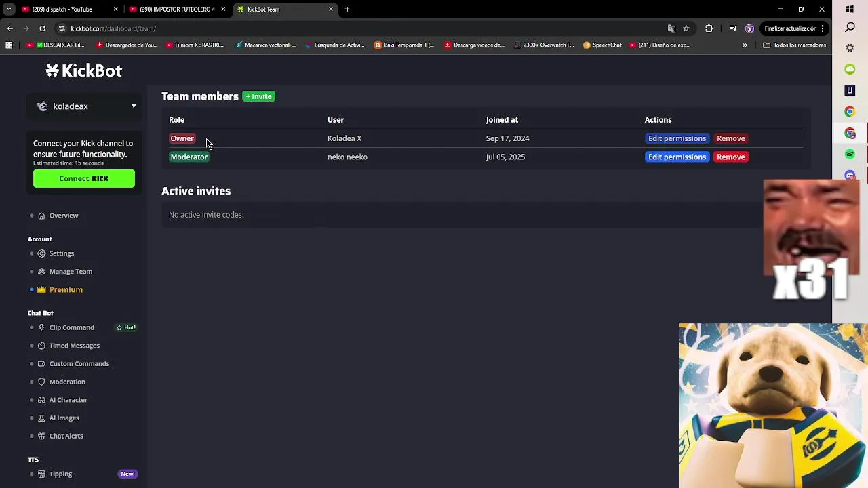
Task: Open the Custom Commands link
Action: pos(79,364)
